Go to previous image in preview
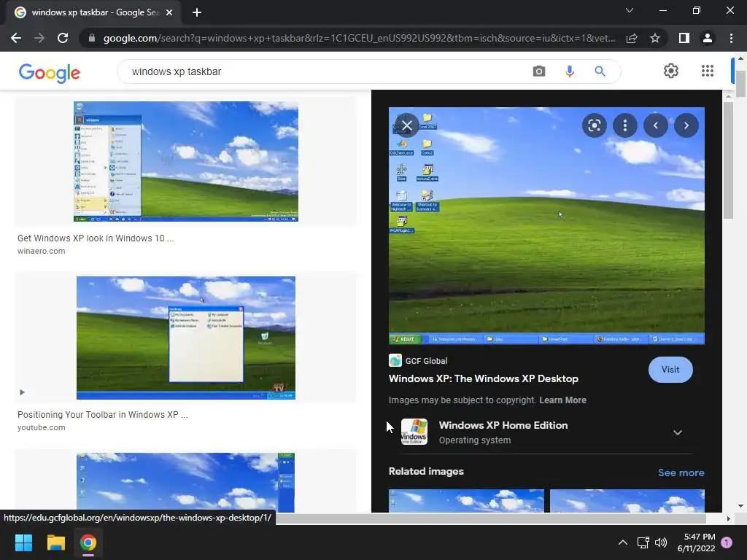 656,125
